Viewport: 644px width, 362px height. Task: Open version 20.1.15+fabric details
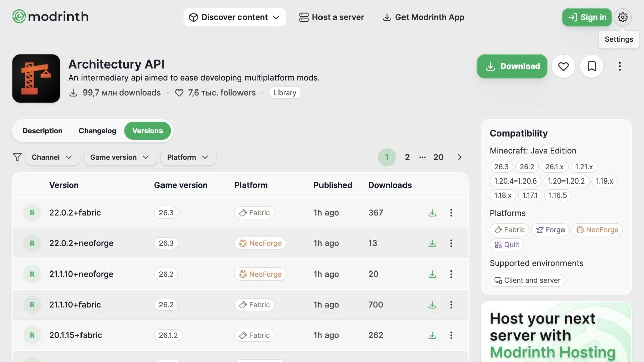click(75, 335)
